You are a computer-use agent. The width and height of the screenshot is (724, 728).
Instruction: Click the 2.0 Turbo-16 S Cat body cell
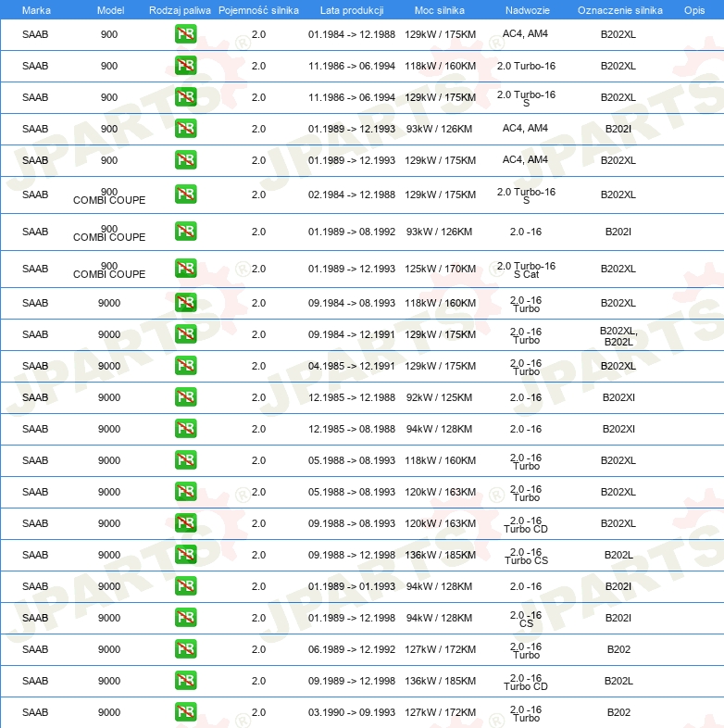(x=526, y=270)
